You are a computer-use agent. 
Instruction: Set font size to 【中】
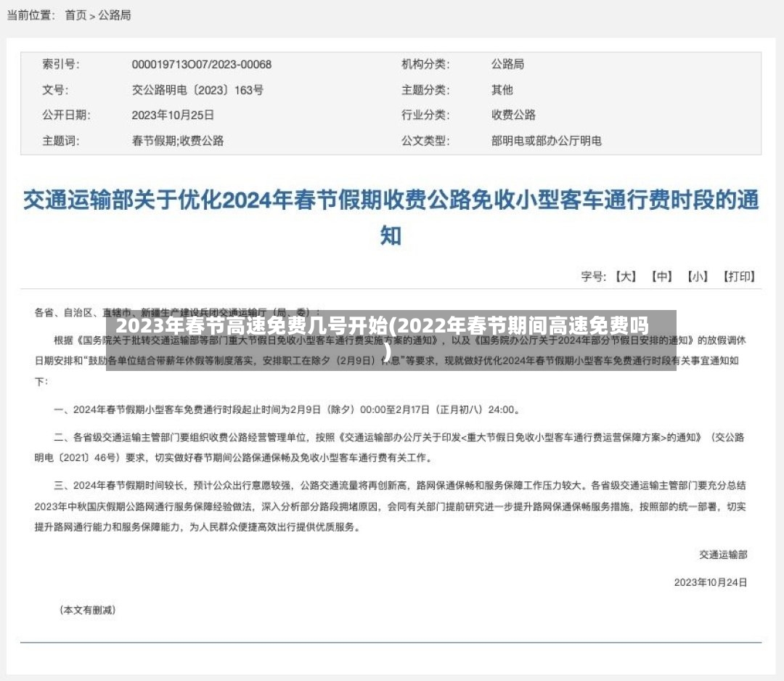point(661,277)
